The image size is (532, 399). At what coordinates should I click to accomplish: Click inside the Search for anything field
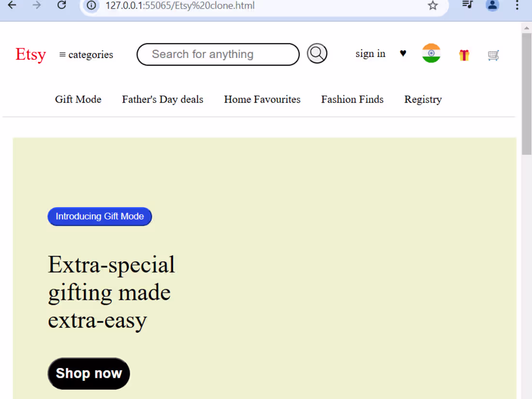point(218,54)
